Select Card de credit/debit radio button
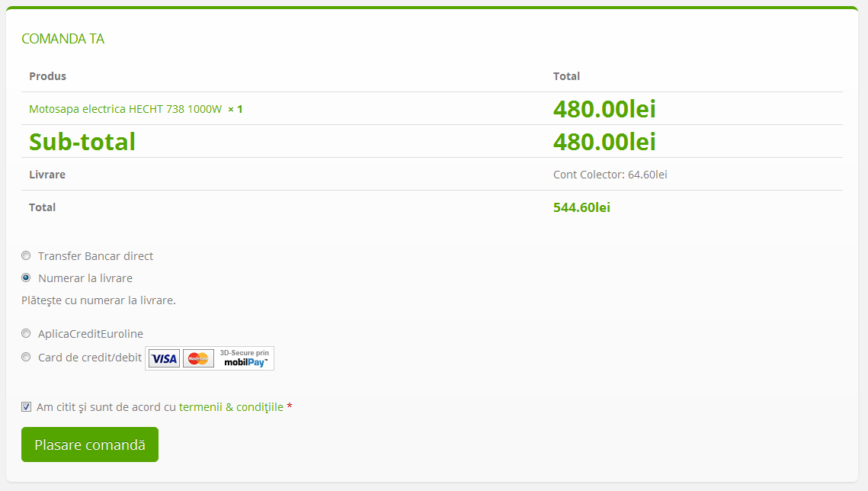 26,357
